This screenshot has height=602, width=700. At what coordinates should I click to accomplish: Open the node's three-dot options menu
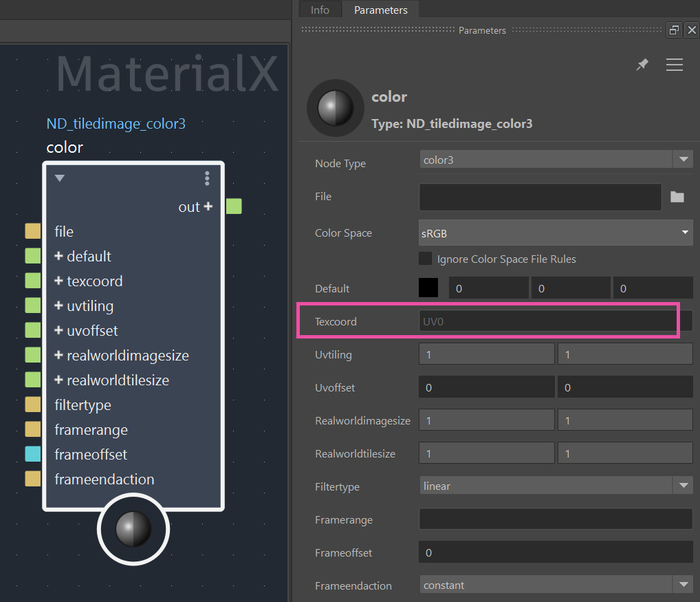pos(207,178)
